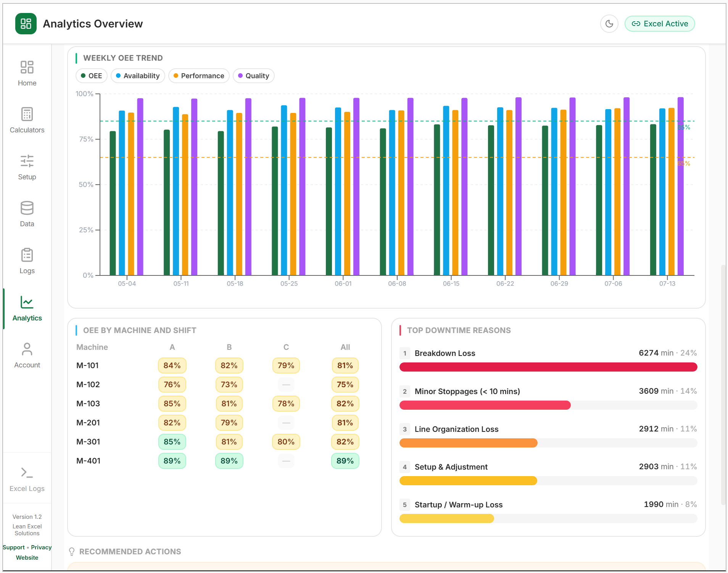The width and height of the screenshot is (728, 573).
Task: Open the Logs clipboard icon
Action: click(x=27, y=255)
